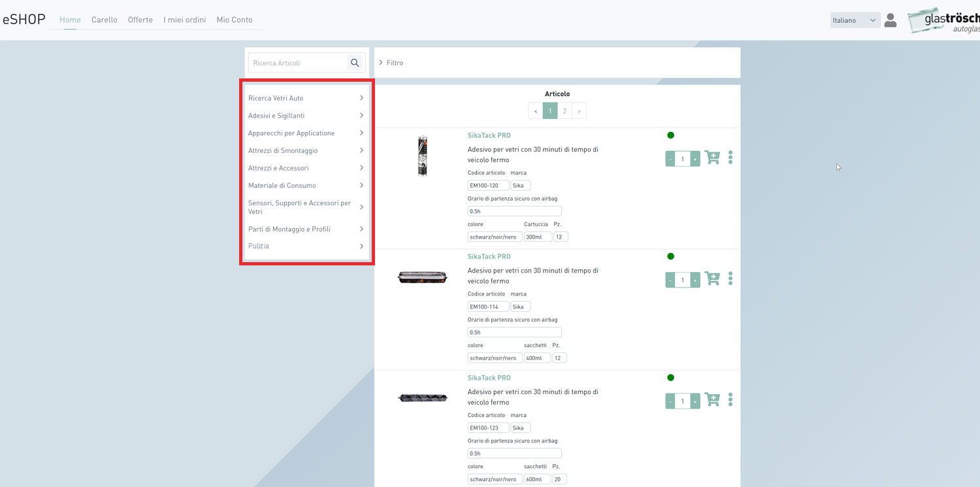This screenshot has width=980, height=487.
Task: Open sausage pack image for EM100-114
Action: [423, 277]
